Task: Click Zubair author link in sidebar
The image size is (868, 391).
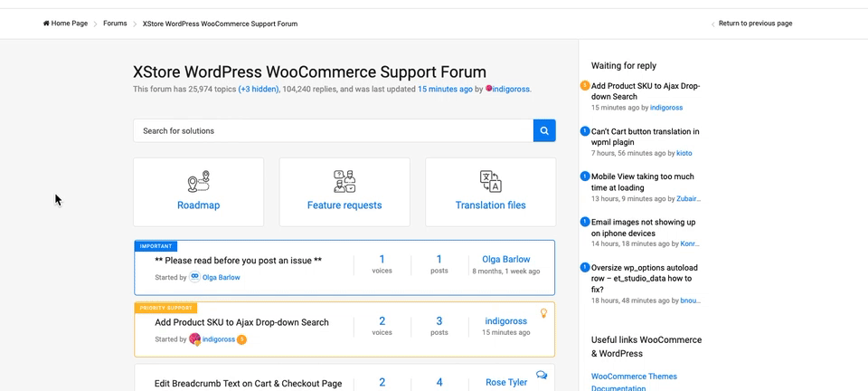Action: pos(689,198)
